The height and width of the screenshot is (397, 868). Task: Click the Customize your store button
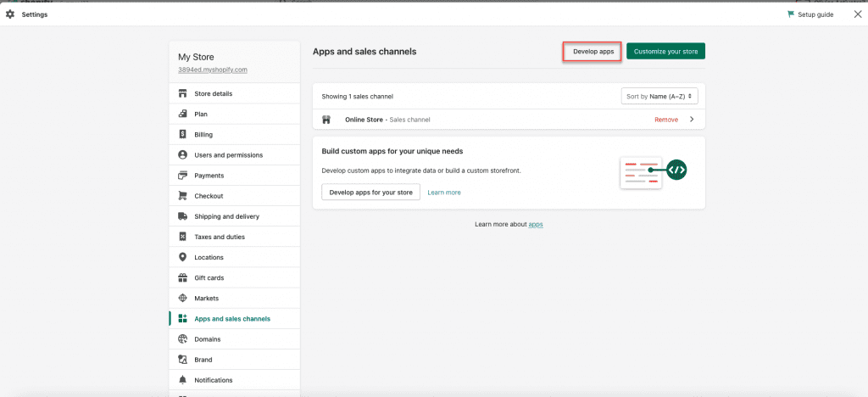666,52
